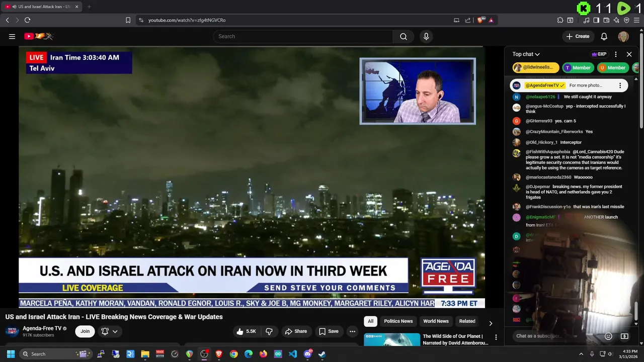Screen dimensions: 644x362
Task: Open the Brave Wallet icon
Action: 606,20
